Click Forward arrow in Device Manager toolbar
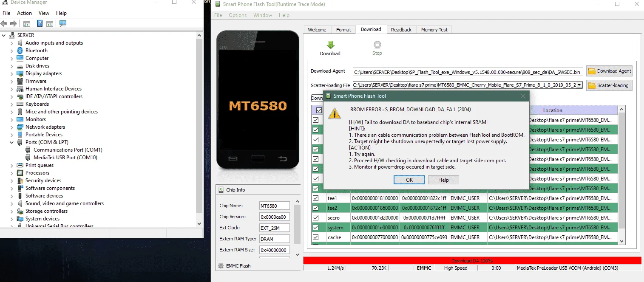The height and width of the screenshot is (282, 644). click(14, 24)
